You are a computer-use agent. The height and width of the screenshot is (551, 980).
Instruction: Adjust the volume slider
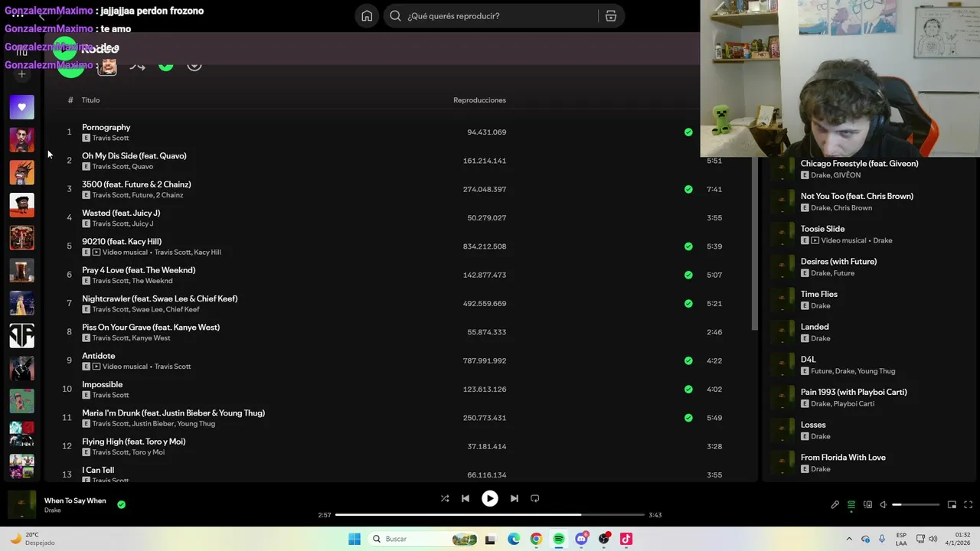tap(916, 505)
